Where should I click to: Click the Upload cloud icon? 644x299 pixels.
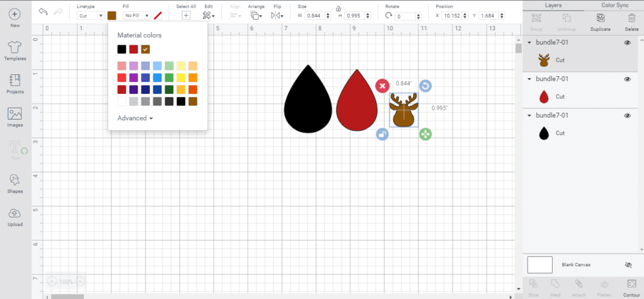(15, 214)
